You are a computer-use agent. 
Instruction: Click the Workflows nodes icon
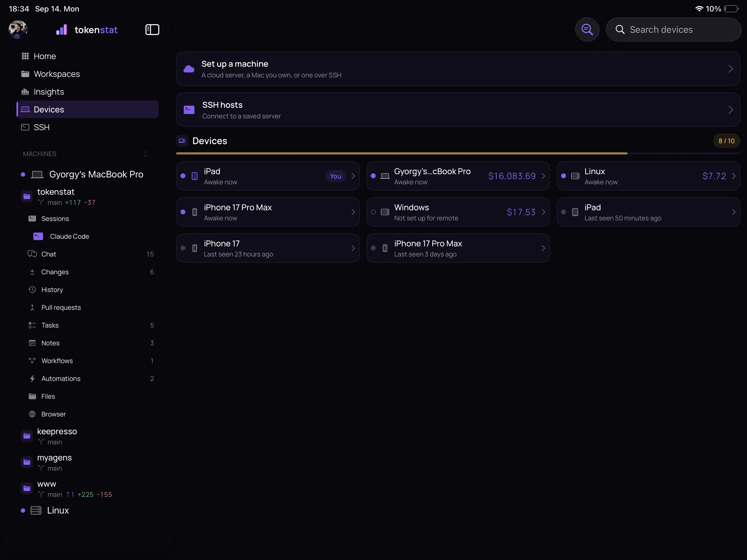point(32,361)
